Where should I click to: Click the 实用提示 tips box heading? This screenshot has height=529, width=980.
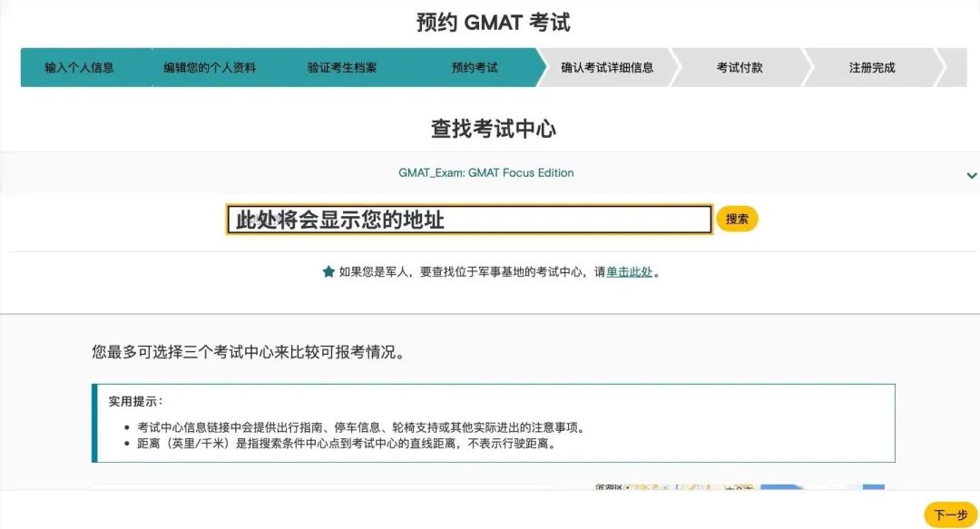[x=136, y=401]
